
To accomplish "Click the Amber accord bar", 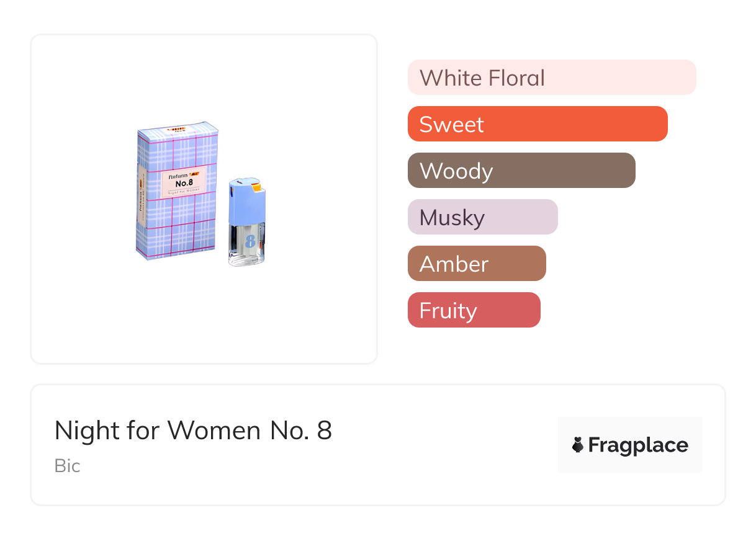I will point(476,264).
